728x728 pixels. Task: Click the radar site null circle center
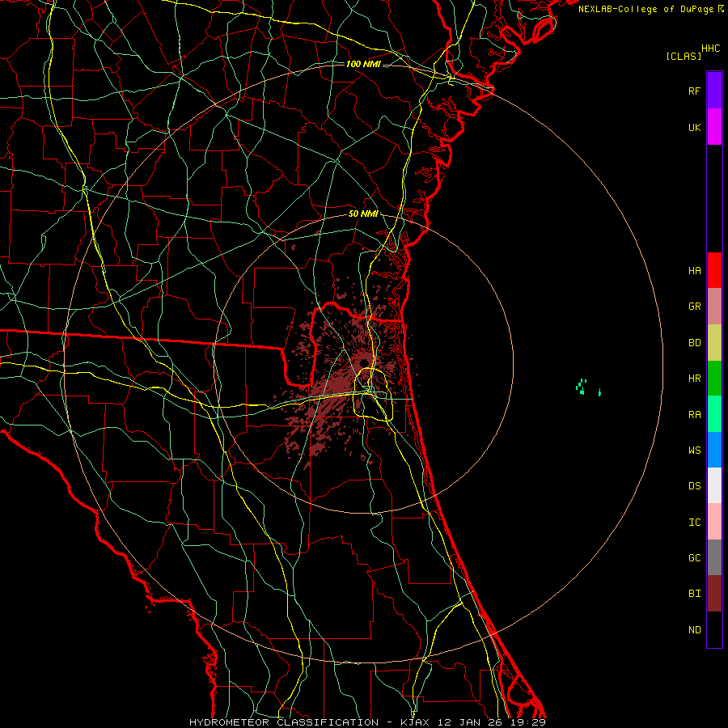pos(363,362)
